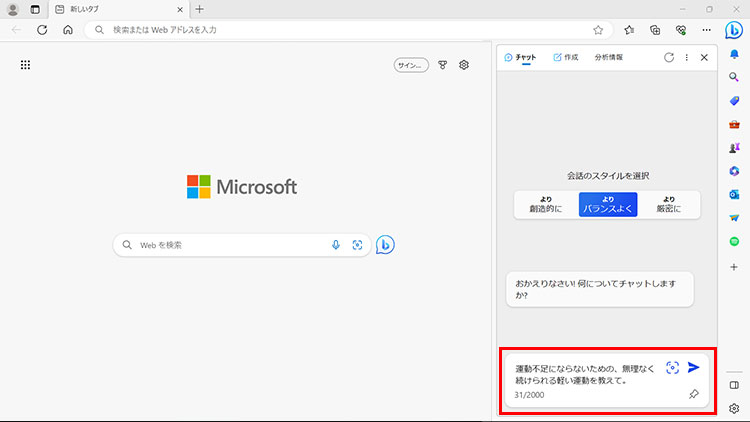Viewport: 750px width, 422px height.
Task: Switch to the 分析情報 tab
Action: point(608,58)
